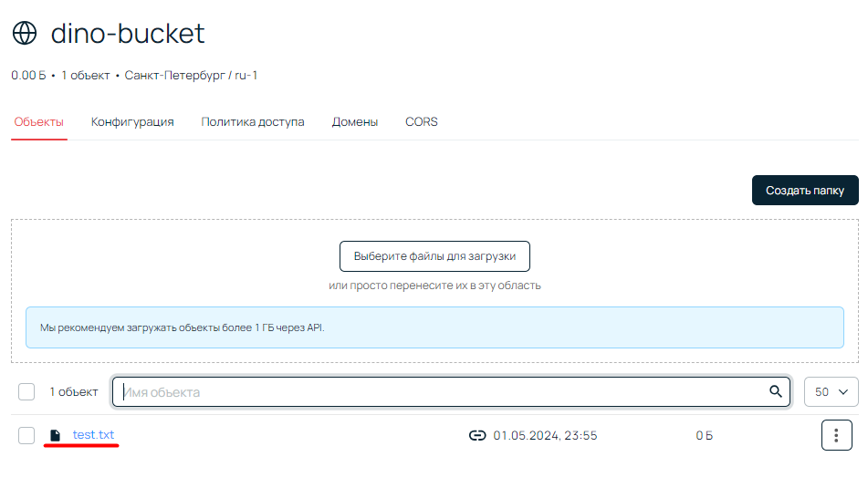Click the file icon next to test.txt

pyautogui.click(x=56, y=436)
